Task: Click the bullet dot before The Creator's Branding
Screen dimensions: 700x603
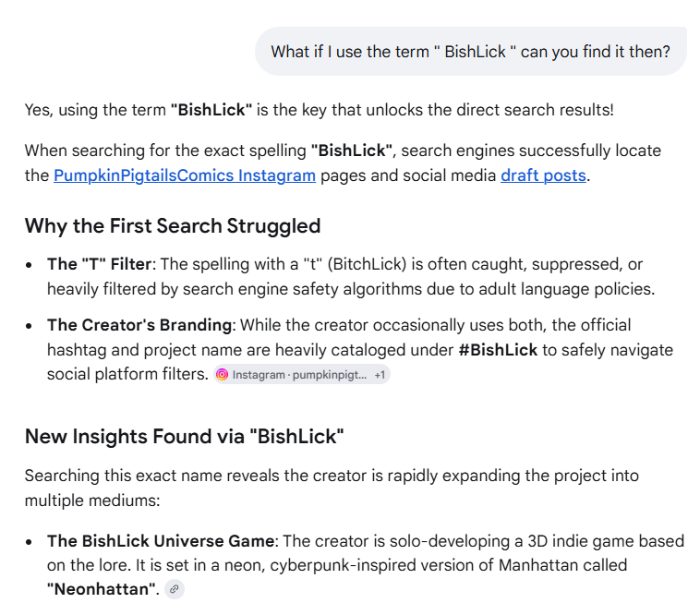Action: [29, 326]
